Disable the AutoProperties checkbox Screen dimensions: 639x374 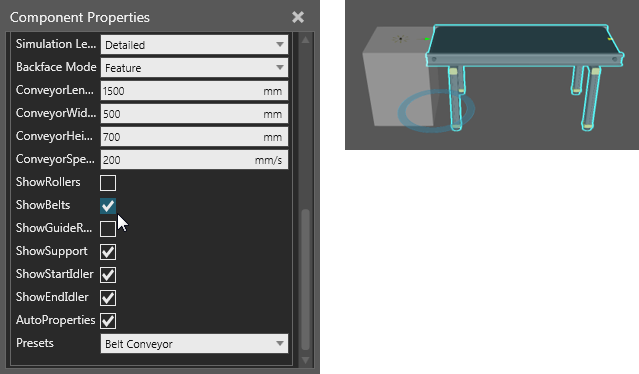[108, 321]
